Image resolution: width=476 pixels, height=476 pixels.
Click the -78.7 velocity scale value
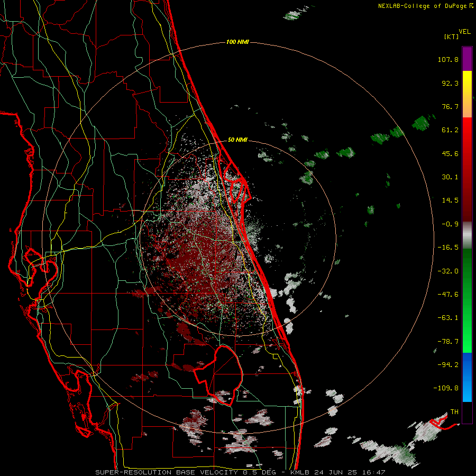(x=448, y=342)
